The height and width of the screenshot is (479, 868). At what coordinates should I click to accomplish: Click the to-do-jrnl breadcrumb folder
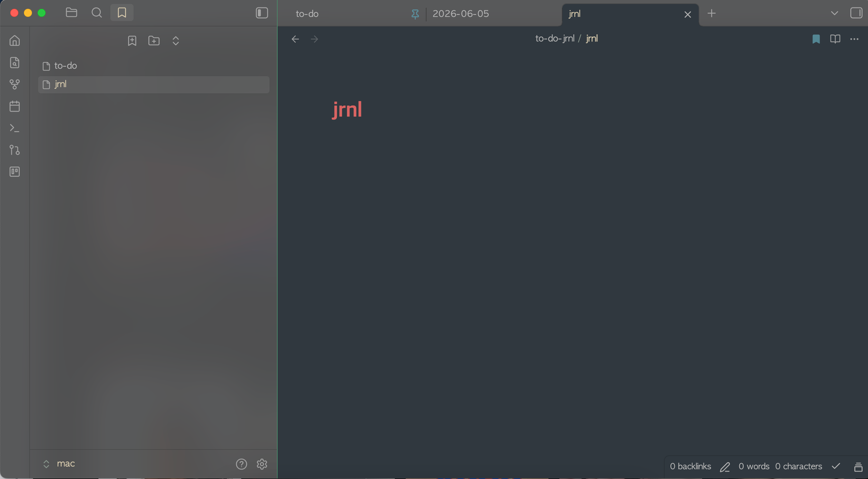(x=554, y=38)
